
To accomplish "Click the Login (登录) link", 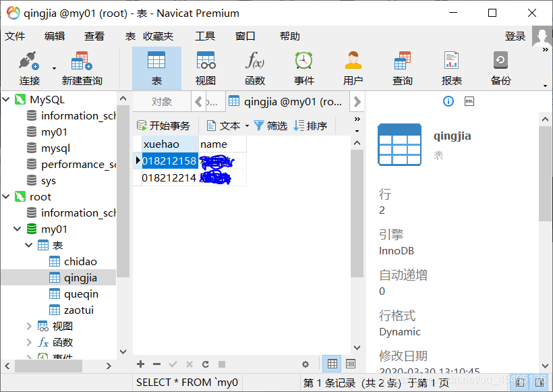I will [x=515, y=36].
